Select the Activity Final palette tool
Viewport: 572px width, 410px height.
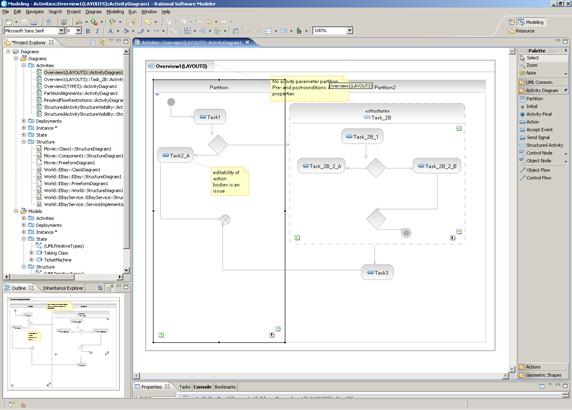pos(542,114)
